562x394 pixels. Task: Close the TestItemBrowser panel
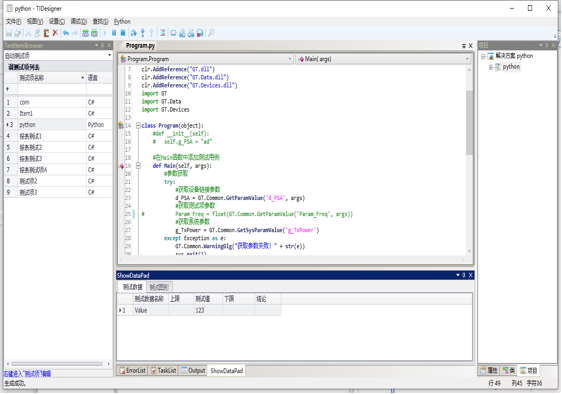pyautogui.click(x=109, y=45)
